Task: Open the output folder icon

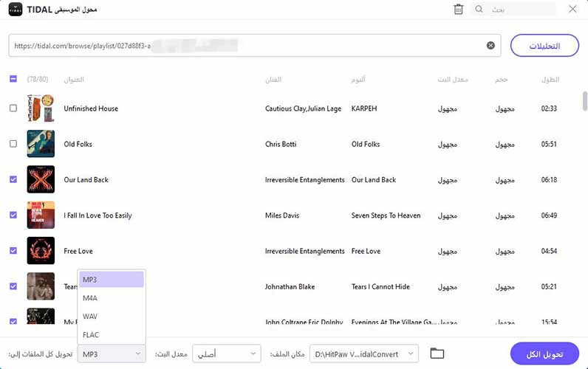Action: click(437, 354)
